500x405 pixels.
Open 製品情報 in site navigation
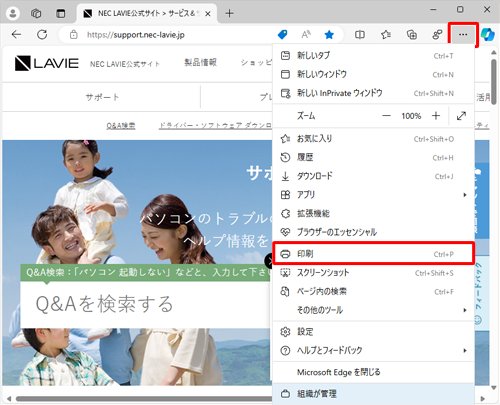(200, 62)
